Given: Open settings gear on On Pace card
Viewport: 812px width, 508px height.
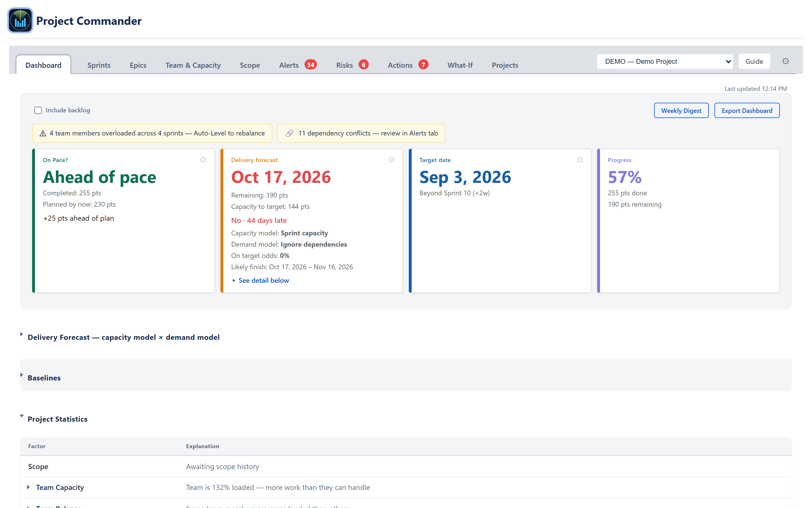Looking at the screenshot, I should (203, 159).
